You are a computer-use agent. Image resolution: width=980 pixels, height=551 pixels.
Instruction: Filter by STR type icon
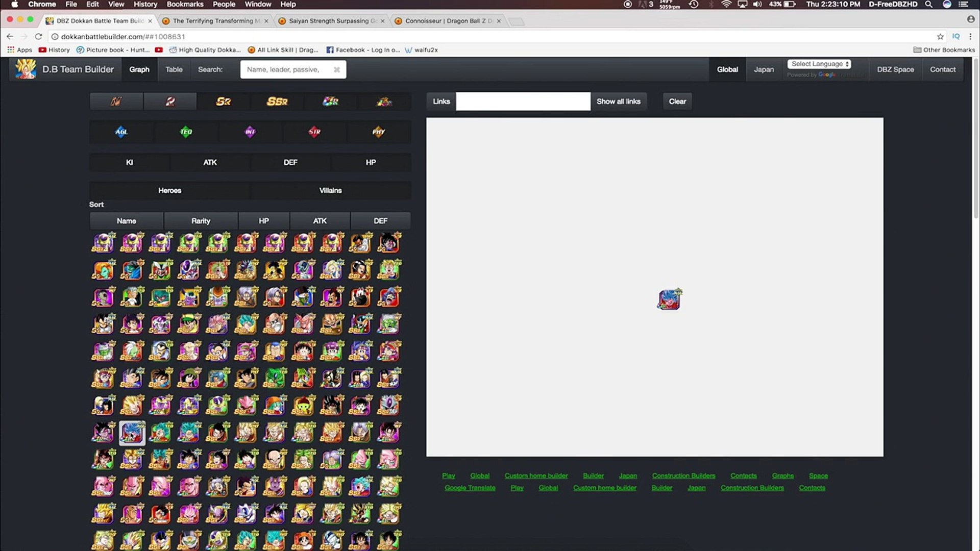[x=314, y=132]
